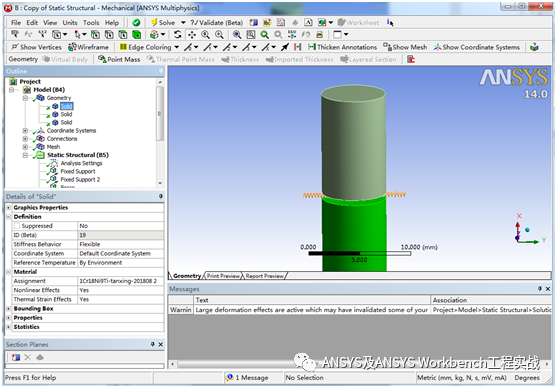Screen dimensions: 557x388
Task: Click the Point Mass icon
Action: click(x=102, y=59)
